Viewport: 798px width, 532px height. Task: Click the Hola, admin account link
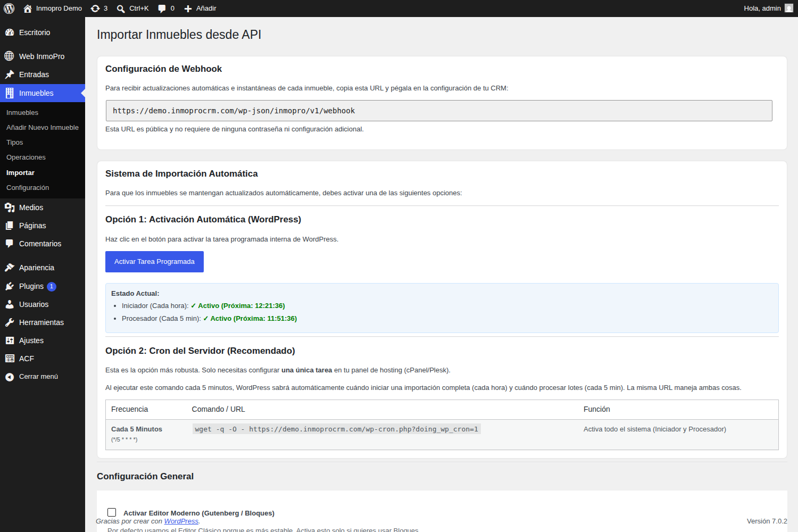pos(762,9)
